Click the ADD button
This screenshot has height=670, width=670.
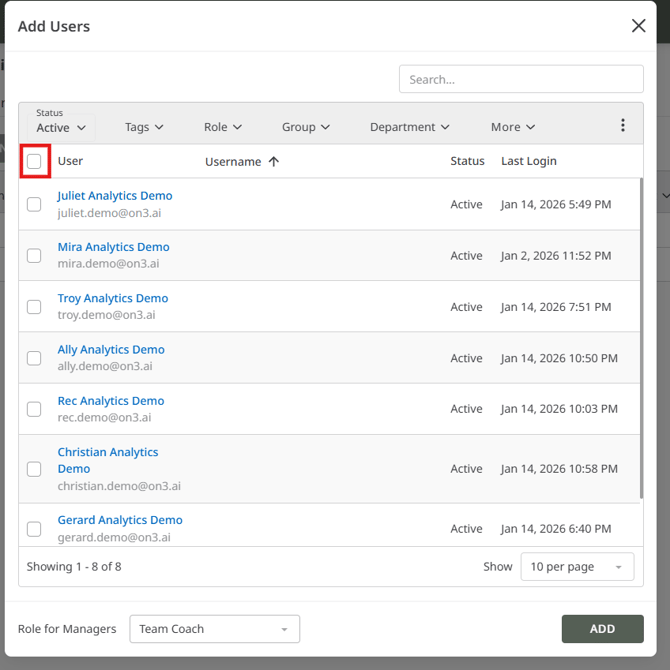[x=602, y=629]
